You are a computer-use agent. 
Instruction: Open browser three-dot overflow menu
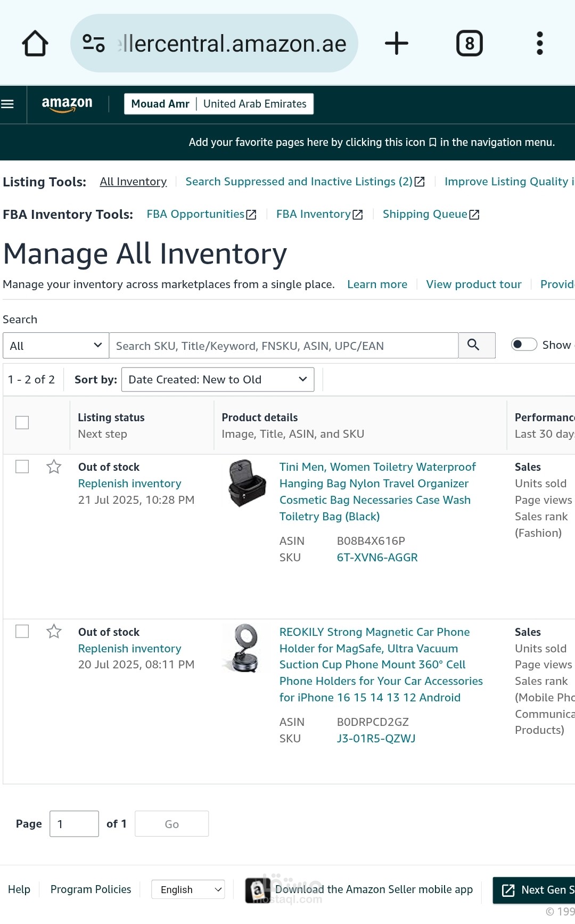pos(540,43)
